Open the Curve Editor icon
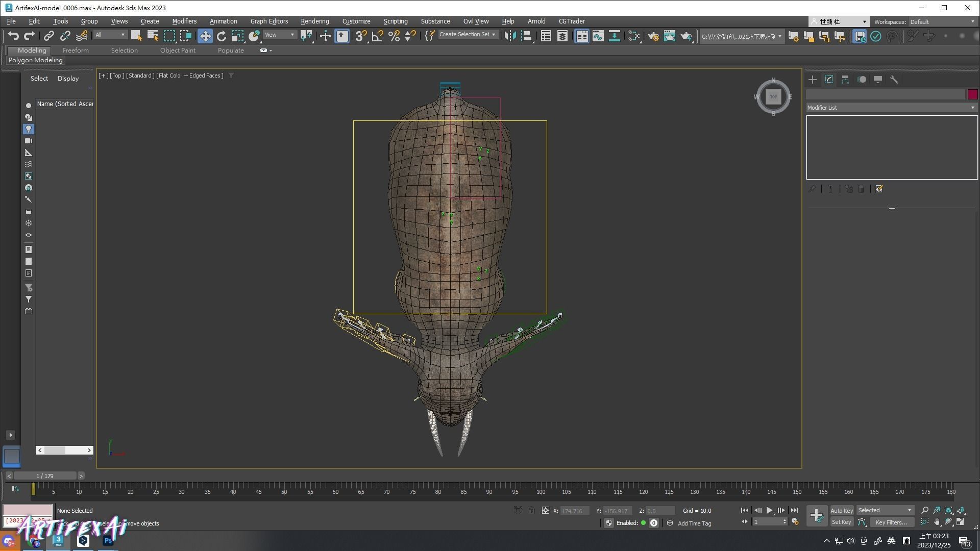This screenshot has height=551, width=980. tap(598, 36)
